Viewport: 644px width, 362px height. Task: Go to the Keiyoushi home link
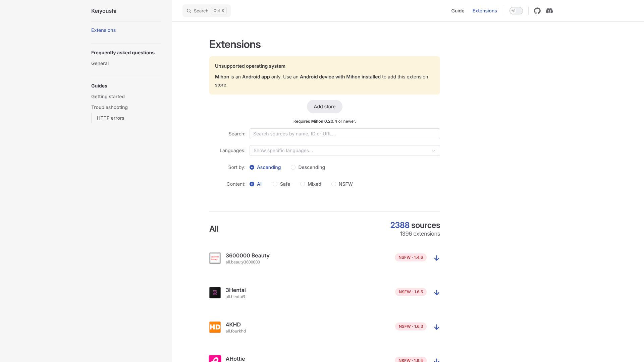104,11
